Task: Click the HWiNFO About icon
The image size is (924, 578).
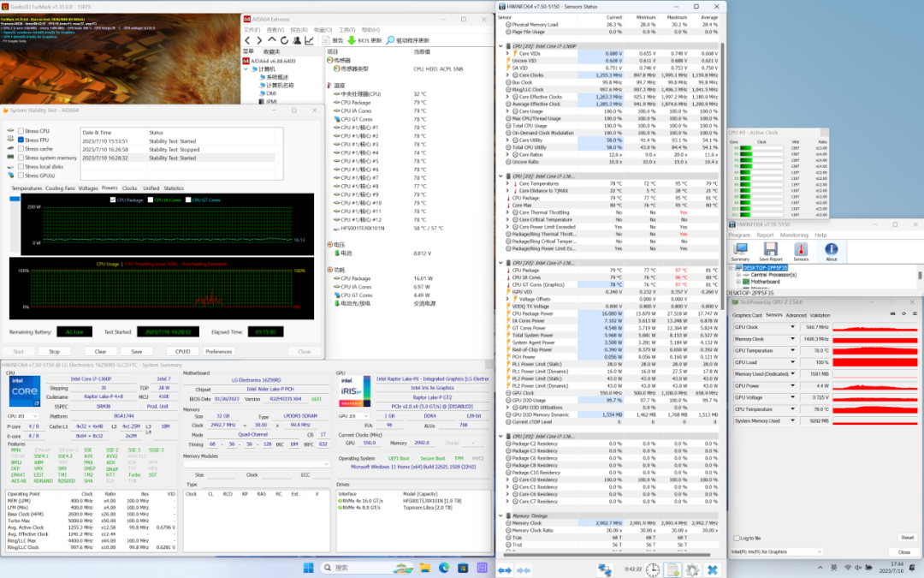Action: click(x=831, y=250)
